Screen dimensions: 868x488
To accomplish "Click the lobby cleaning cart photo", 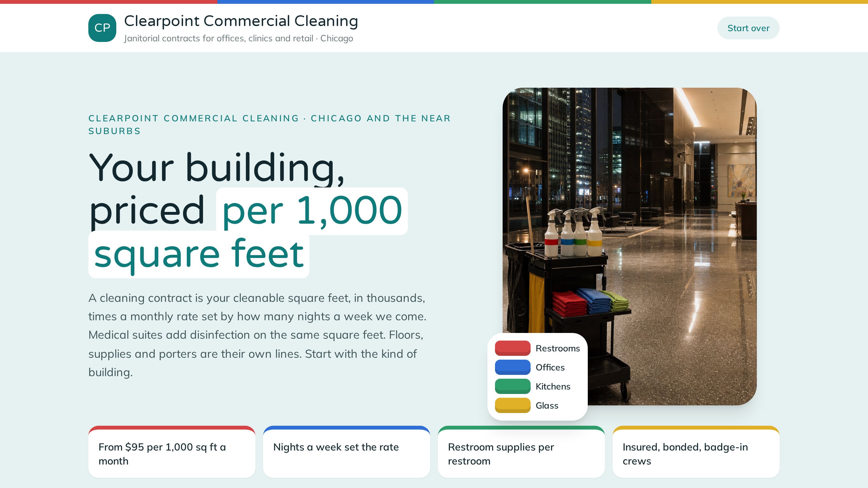I will pyautogui.click(x=629, y=246).
